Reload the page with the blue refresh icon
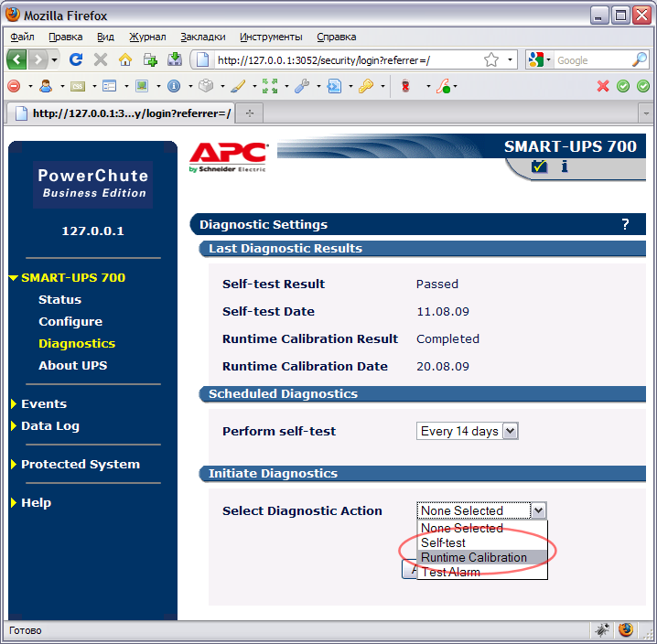The image size is (657, 644). point(76,59)
